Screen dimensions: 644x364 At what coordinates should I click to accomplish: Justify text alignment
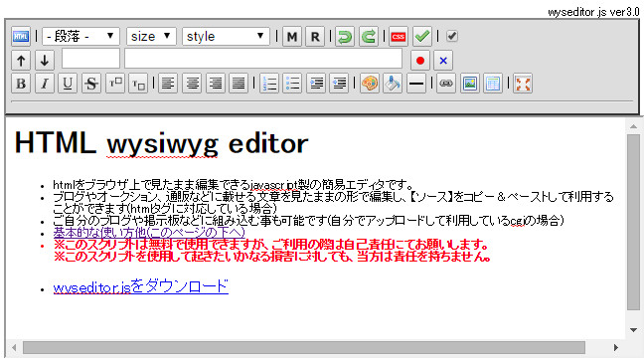pyautogui.click(x=239, y=84)
